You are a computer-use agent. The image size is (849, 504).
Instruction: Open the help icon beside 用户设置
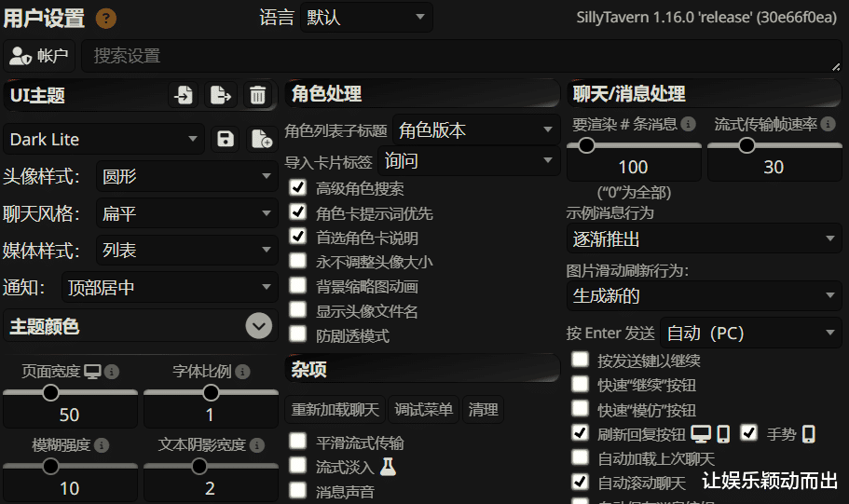pyautogui.click(x=106, y=19)
